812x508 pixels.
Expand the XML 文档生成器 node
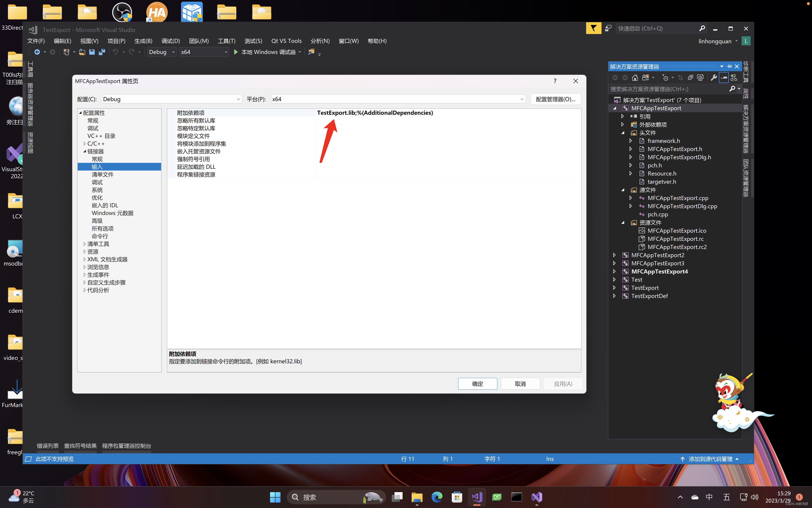tap(85, 259)
